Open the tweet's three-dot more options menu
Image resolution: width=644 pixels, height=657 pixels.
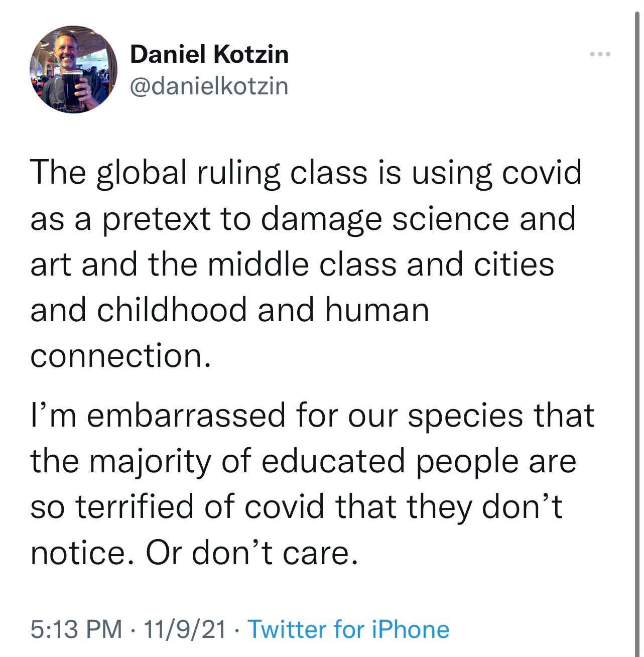tap(600, 54)
